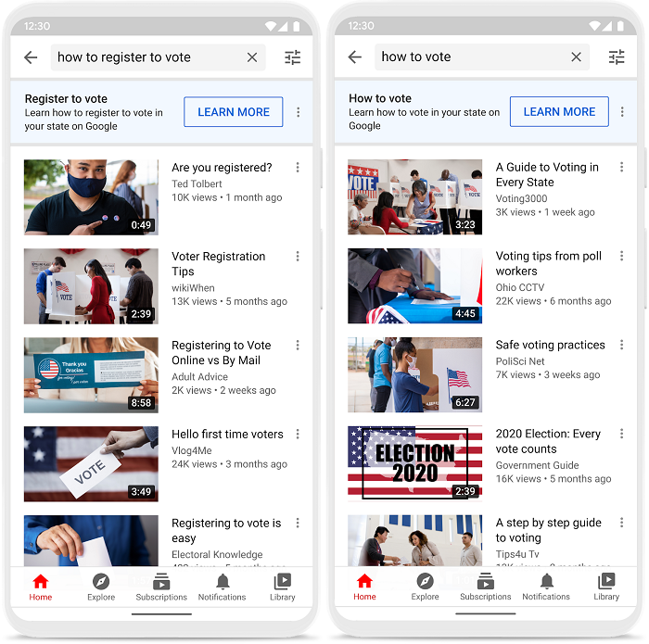
Task: Click channel name 'Adult Advice'
Action: pos(200,377)
